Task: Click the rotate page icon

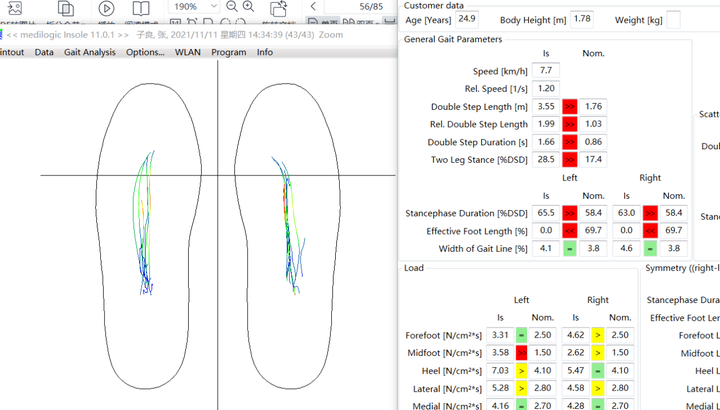Action: 280,7
